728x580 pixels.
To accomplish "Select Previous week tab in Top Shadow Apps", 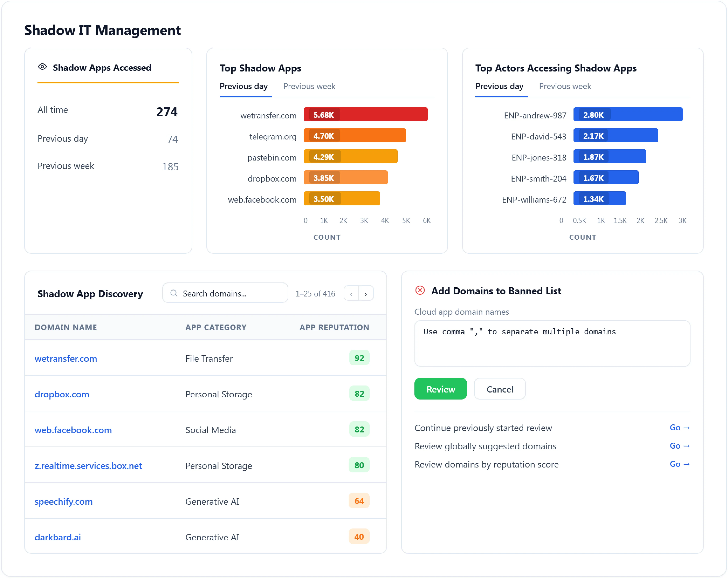I will [309, 87].
